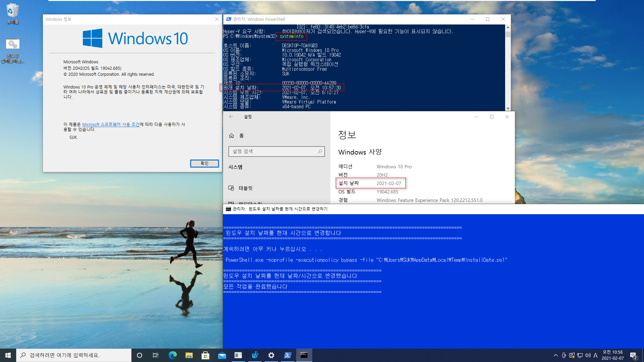Open Microsoft Store from taskbar

click(205, 355)
